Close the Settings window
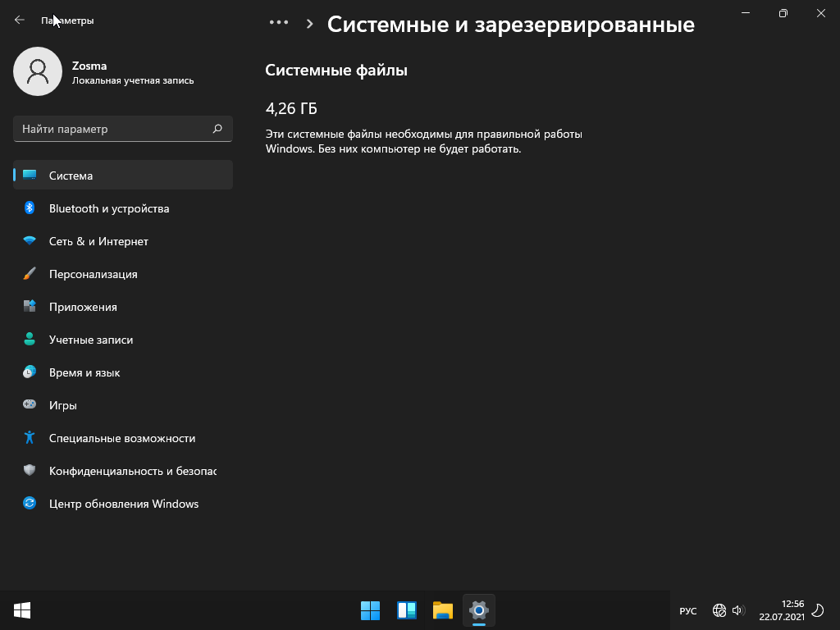 pos(820,13)
